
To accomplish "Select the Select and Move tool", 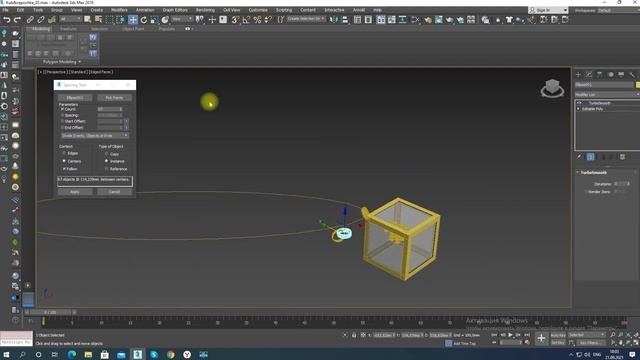I will pyautogui.click(x=133, y=20).
